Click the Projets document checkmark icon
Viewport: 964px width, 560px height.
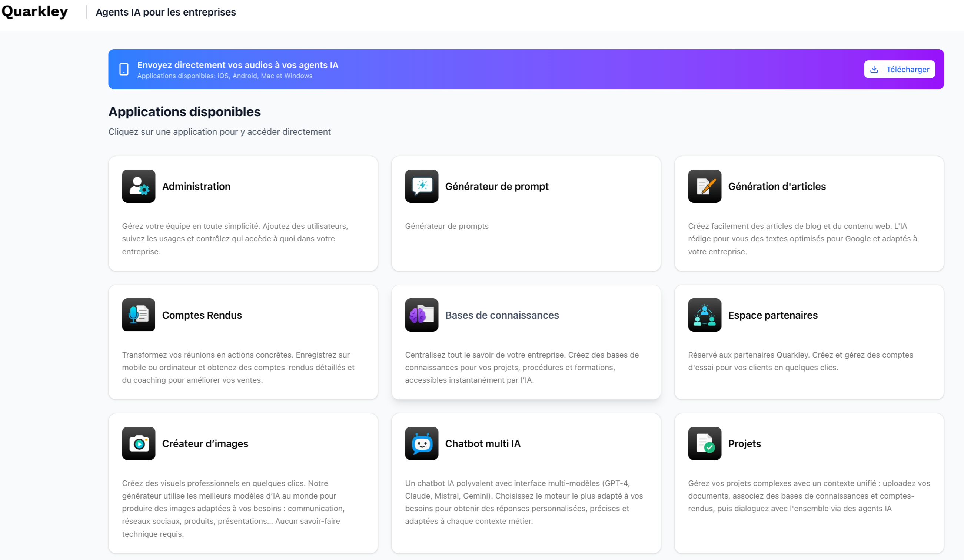705,443
